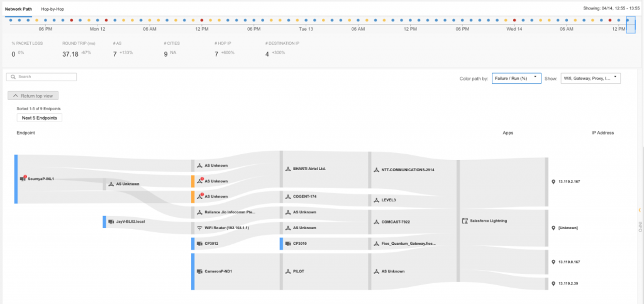Click the AS Unknown icon right of PILOT
Screen dimensions: 644x304
(377, 271)
